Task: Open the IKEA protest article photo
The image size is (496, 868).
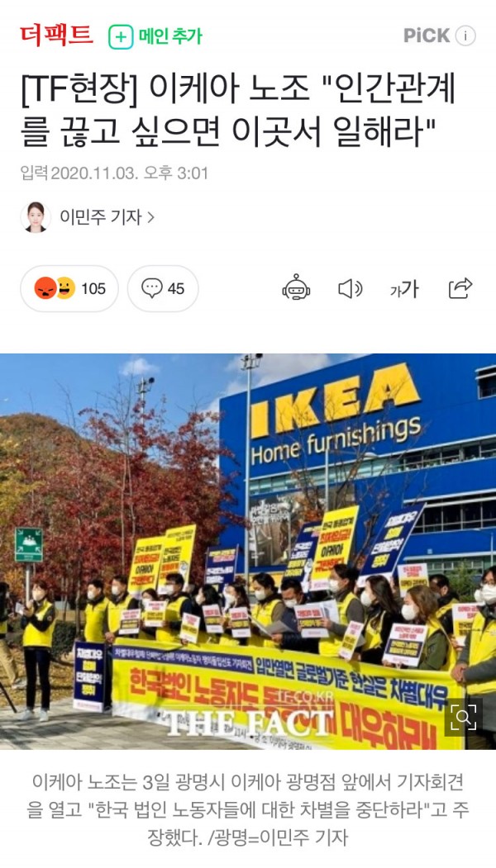Action: pos(248,552)
